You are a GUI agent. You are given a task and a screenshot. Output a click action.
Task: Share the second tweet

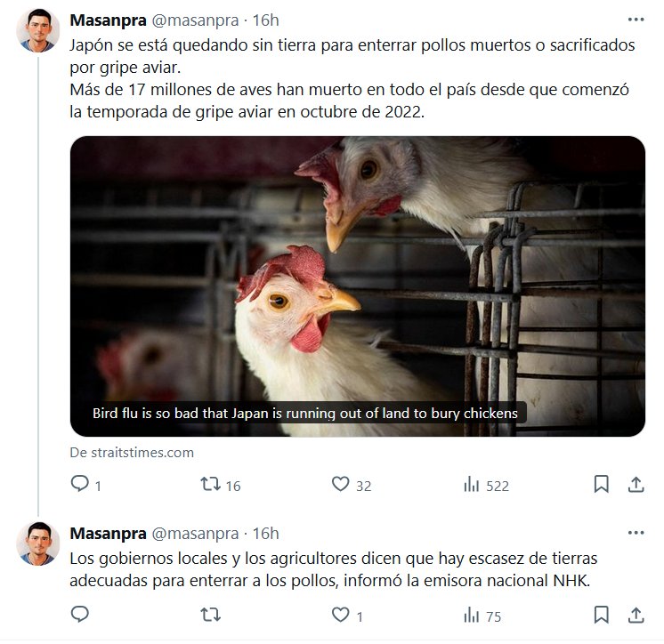click(636, 615)
